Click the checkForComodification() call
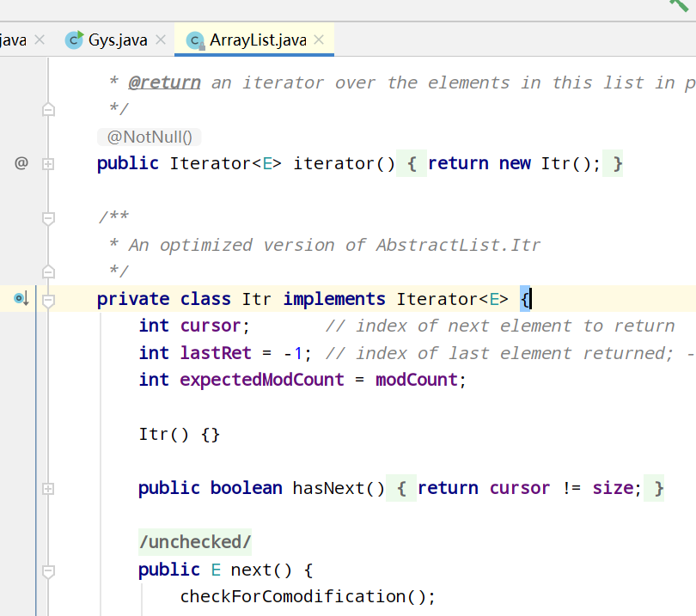696x616 pixels. (308, 596)
